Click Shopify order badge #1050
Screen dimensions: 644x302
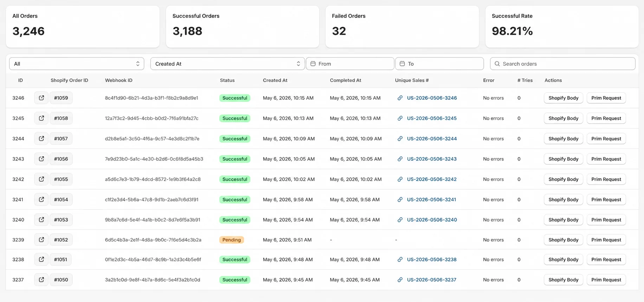click(61, 280)
